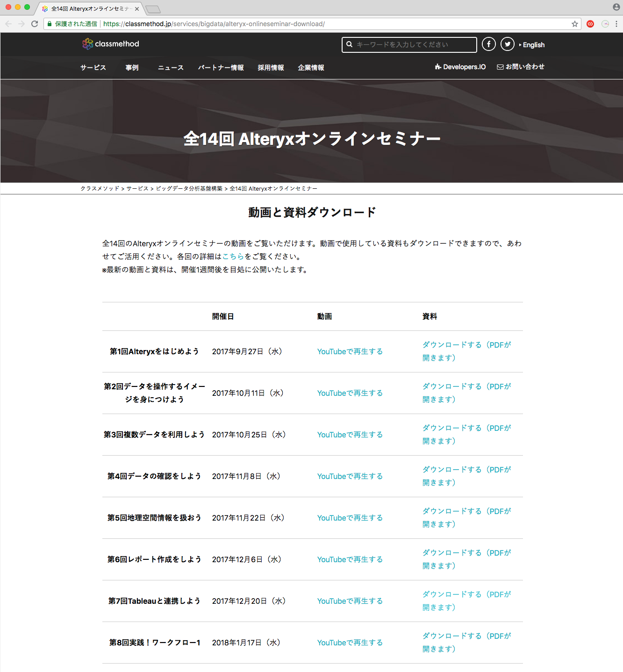The image size is (623, 672).
Task: Play 第6回 video on YouTube
Action: tap(350, 559)
